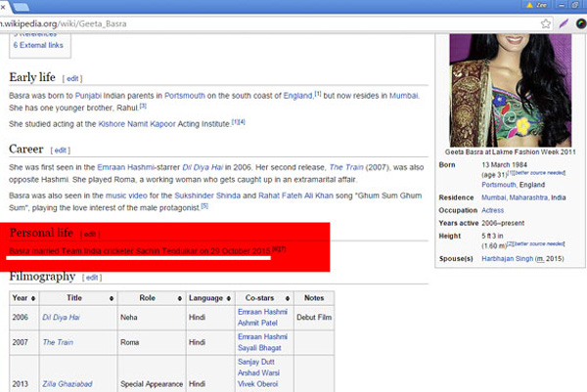Edit the Filmography section
Viewport: 587px width, 392px height.
(x=92, y=278)
